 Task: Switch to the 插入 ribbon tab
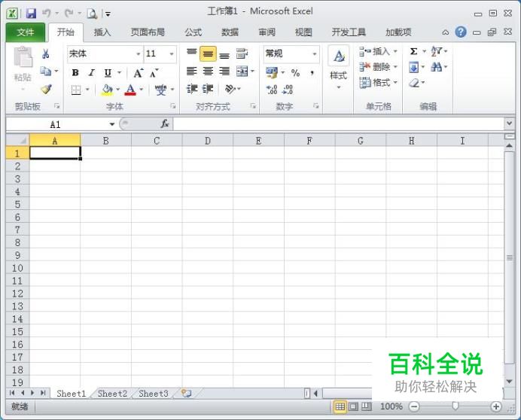click(x=102, y=32)
